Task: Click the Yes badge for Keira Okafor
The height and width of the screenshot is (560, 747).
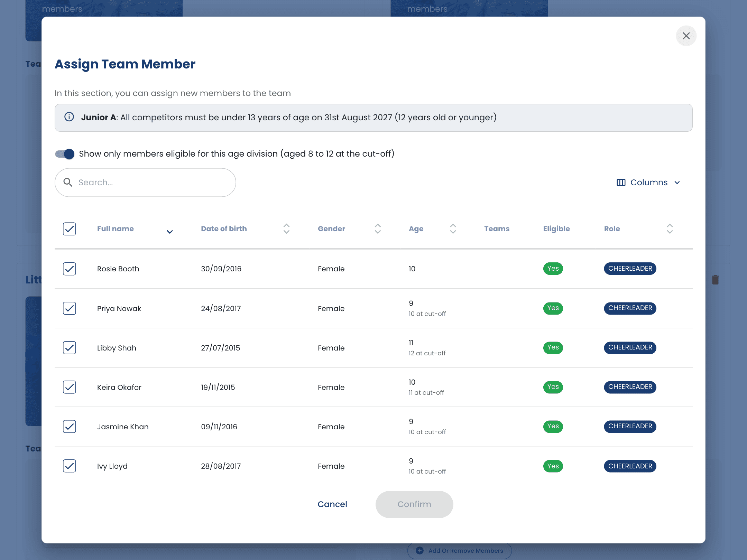Action: [553, 387]
